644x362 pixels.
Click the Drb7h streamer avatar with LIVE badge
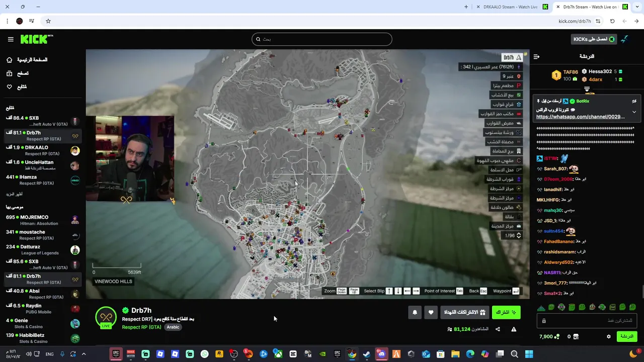coord(106,318)
